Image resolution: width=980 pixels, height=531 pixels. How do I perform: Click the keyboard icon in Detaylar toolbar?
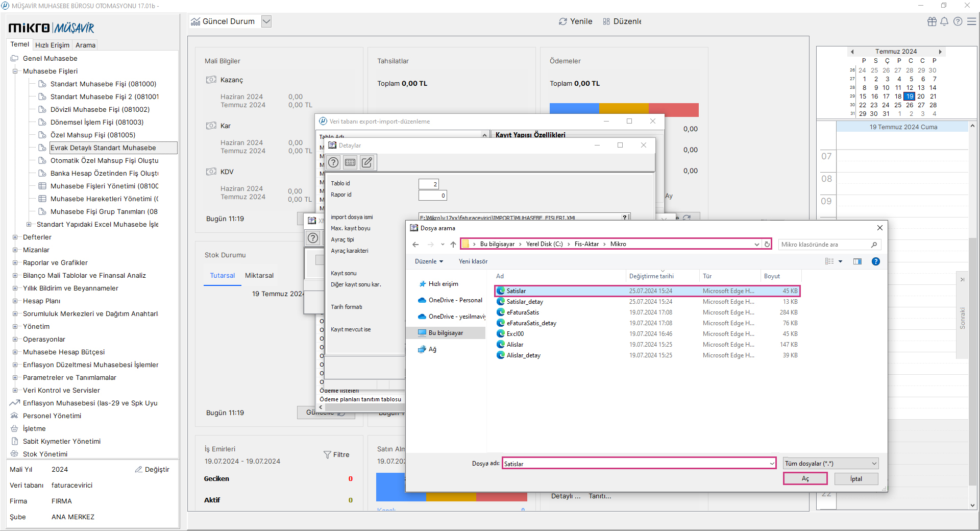(350, 163)
